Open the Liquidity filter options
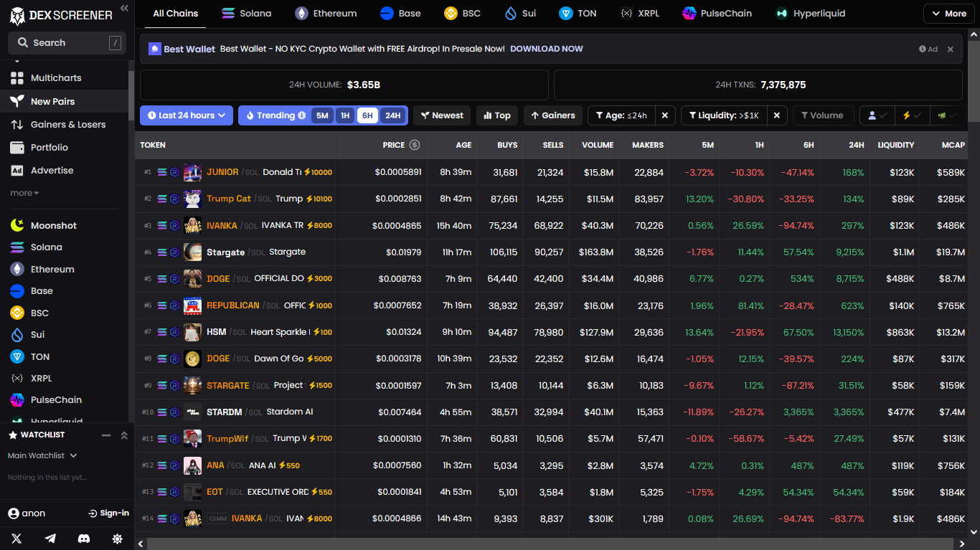The width and height of the screenshot is (980, 550). (724, 115)
